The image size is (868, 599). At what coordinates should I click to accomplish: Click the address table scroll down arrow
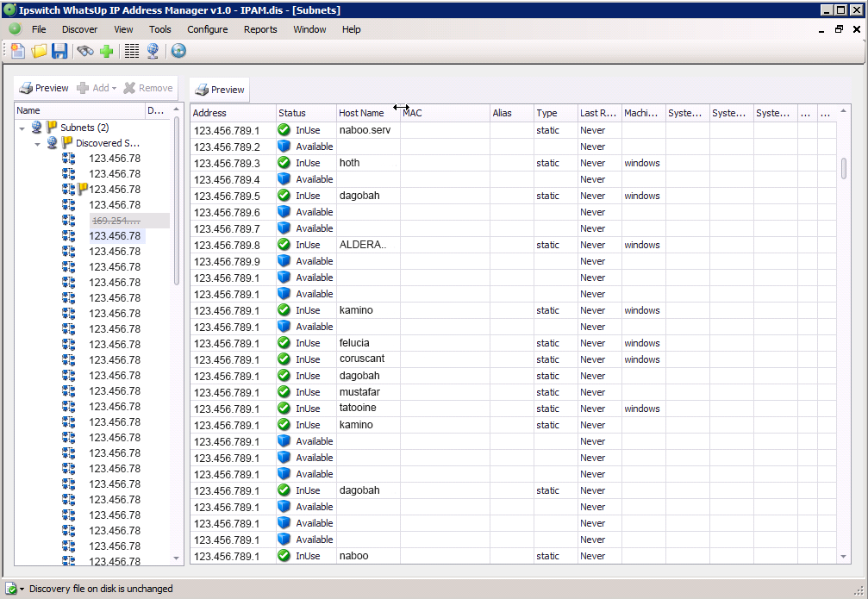[844, 557]
